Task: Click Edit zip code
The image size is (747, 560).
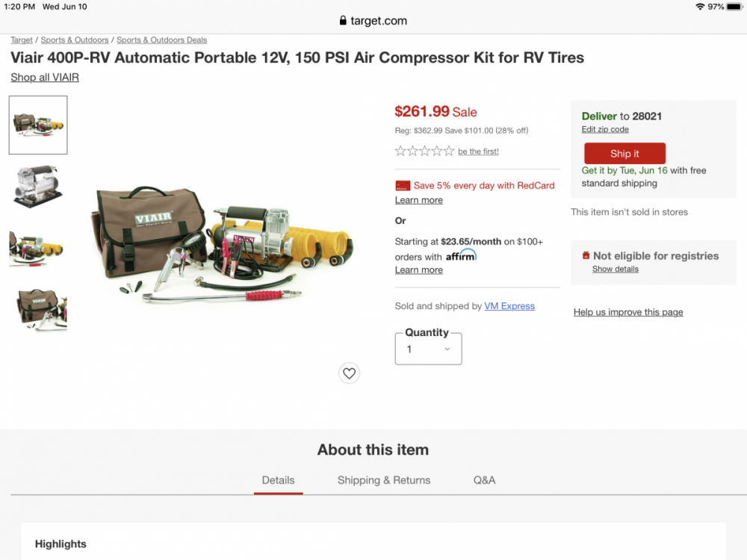Action: coord(605,129)
